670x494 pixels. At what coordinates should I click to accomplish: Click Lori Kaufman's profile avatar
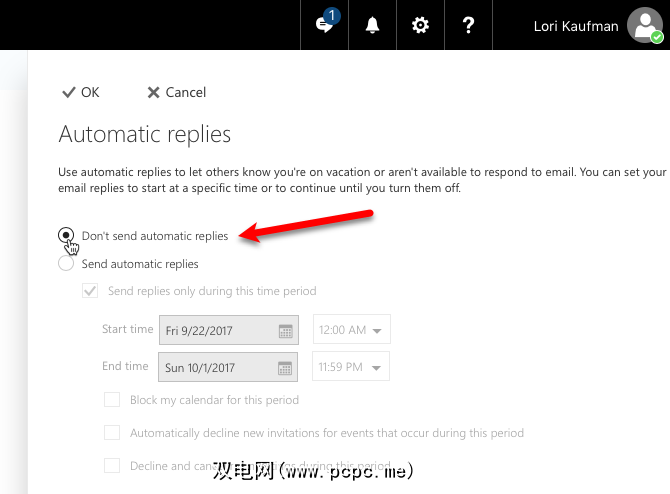(x=644, y=25)
